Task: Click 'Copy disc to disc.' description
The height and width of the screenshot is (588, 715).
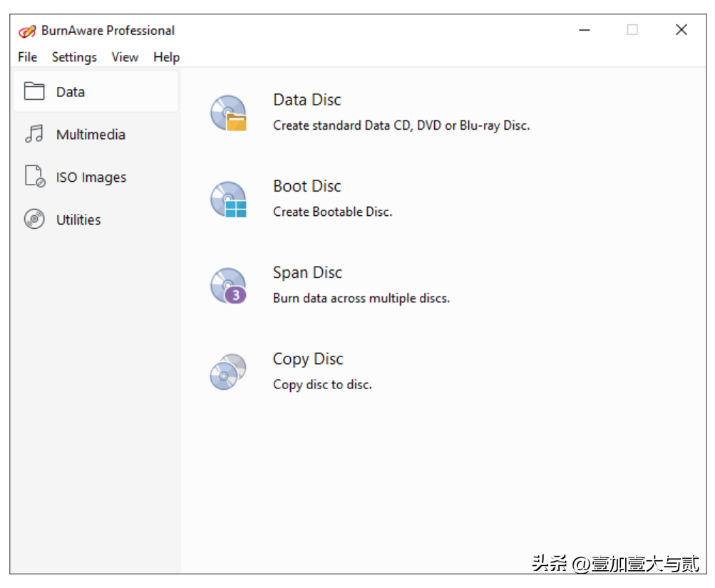Action: 322,384
